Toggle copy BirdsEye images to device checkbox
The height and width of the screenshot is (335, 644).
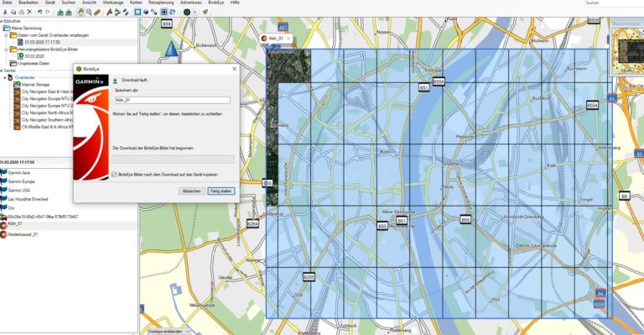(114, 175)
